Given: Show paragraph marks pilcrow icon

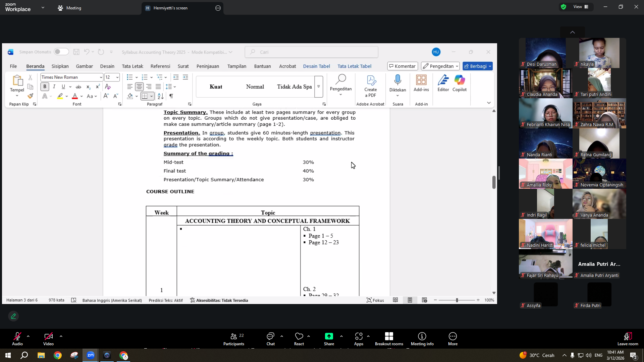Looking at the screenshot, I should coord(171,96).
